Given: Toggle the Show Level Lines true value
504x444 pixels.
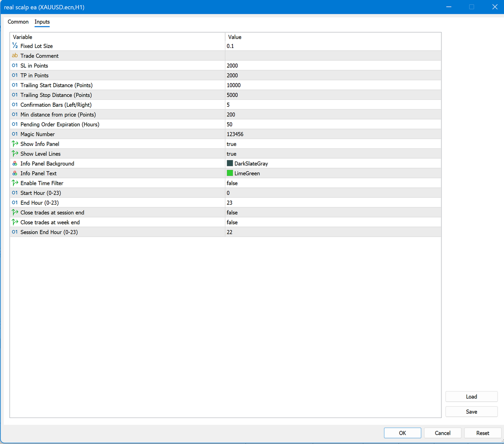Looking at the screenshot, I should coord(231,154).
